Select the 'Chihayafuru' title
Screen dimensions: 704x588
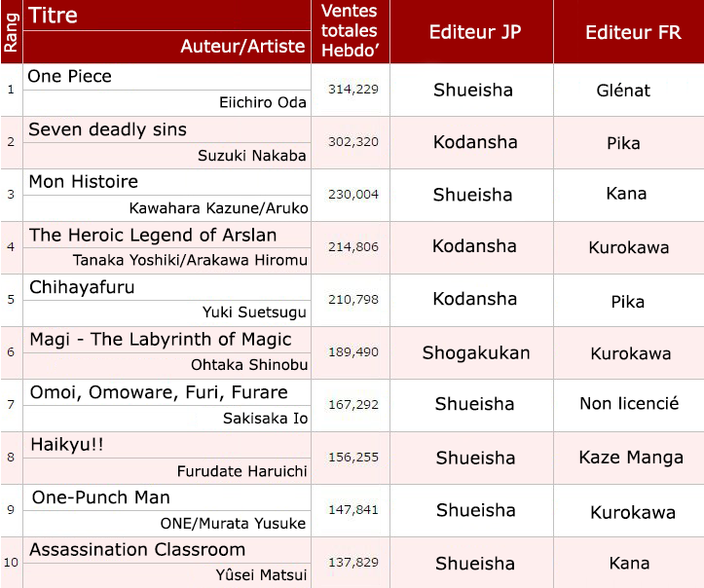point(82,287)
